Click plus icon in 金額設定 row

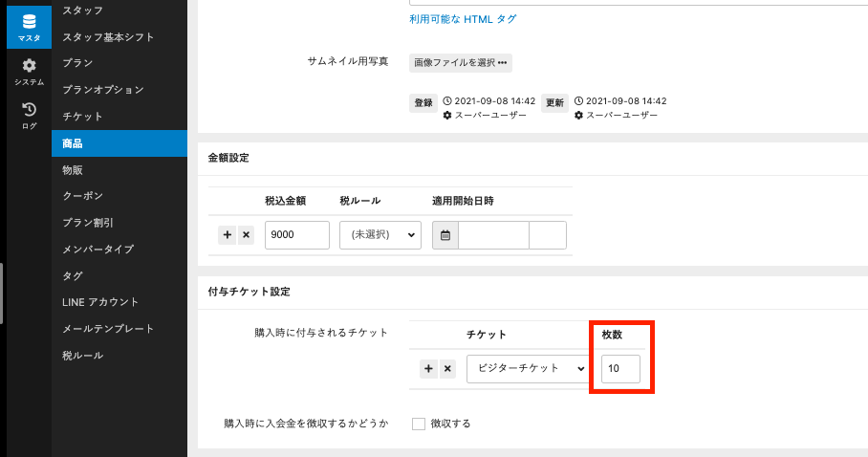[x=228, y=235]
